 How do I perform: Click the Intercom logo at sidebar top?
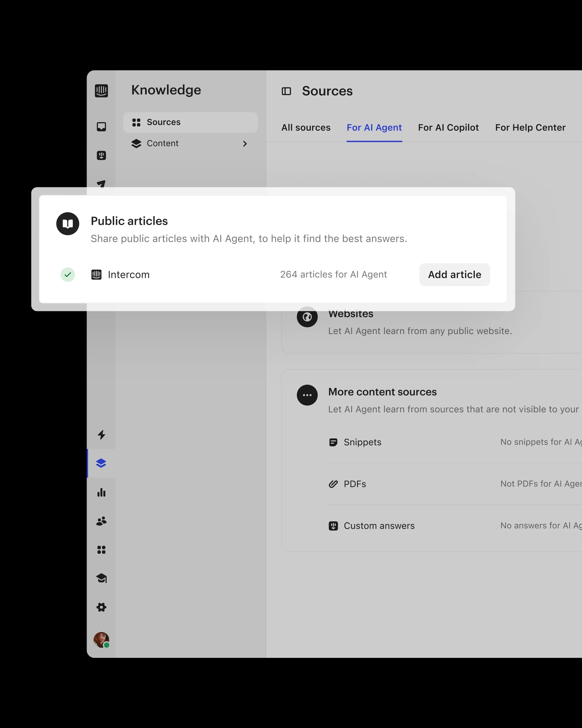coord(101,90)
